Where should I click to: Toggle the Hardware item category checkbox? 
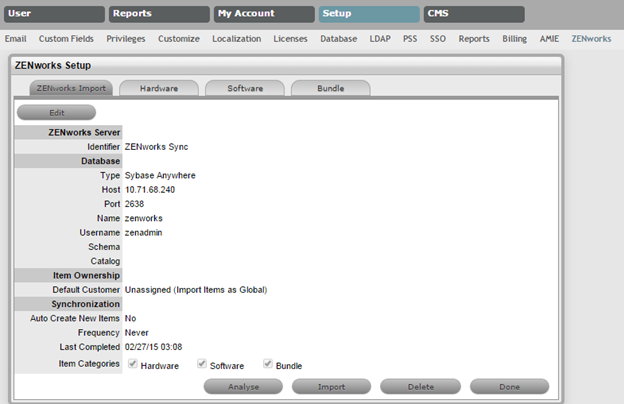133,364
